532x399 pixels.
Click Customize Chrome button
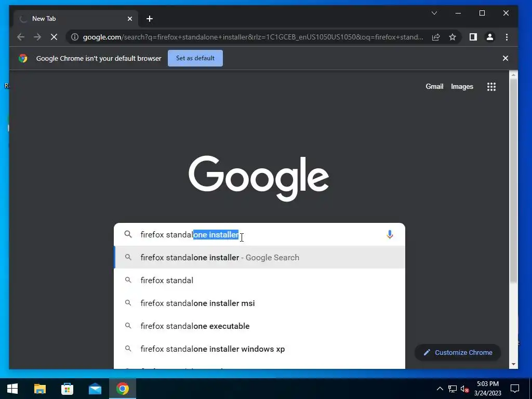tap(457, 353)
